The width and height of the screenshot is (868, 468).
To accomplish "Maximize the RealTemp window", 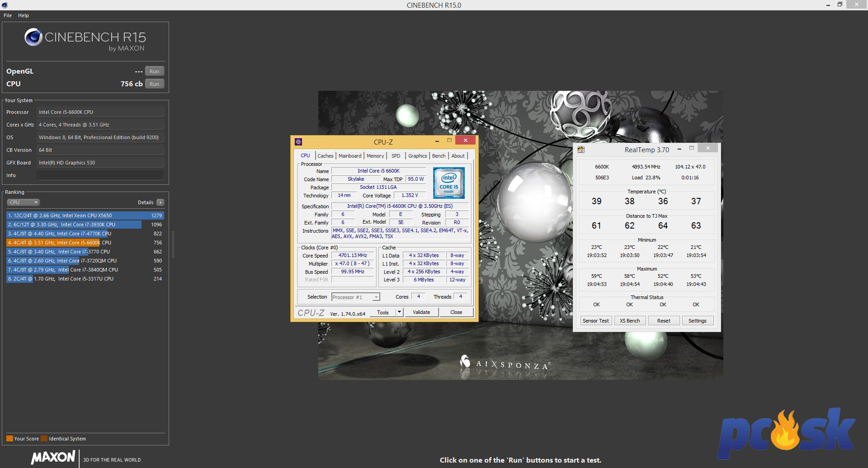I will [x=691, y=148].
